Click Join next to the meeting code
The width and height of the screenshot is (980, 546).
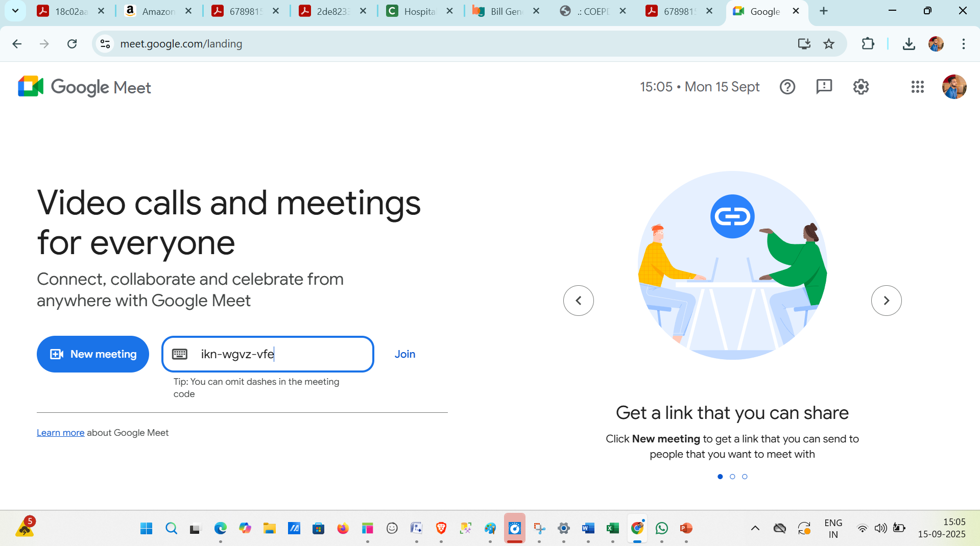pyautogui.click(x=404, y=354)
